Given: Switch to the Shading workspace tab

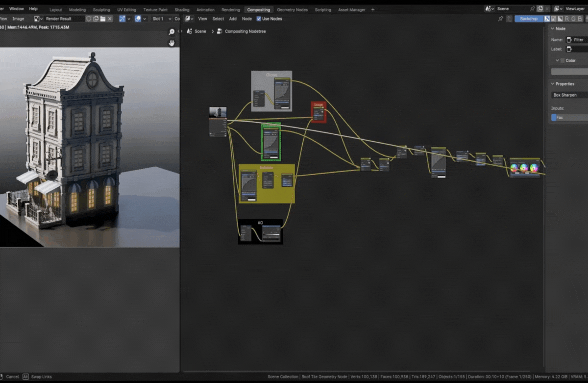Looking at the screenshot, I should (182, 9).
